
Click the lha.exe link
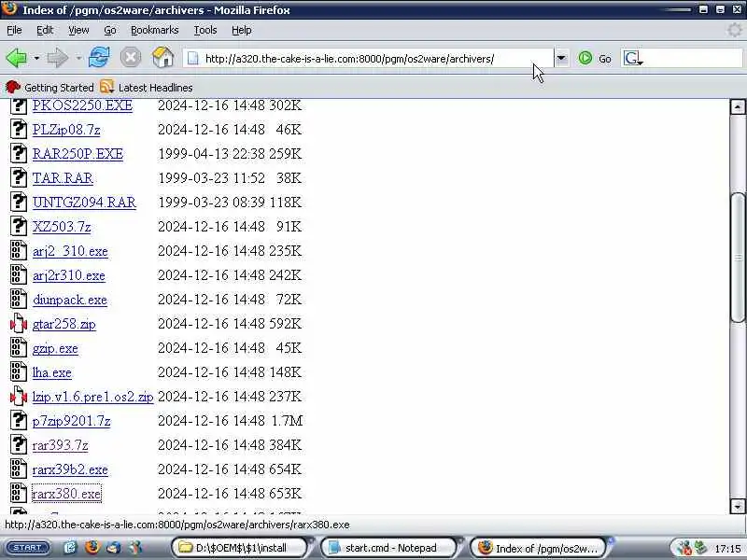point(52,372)
